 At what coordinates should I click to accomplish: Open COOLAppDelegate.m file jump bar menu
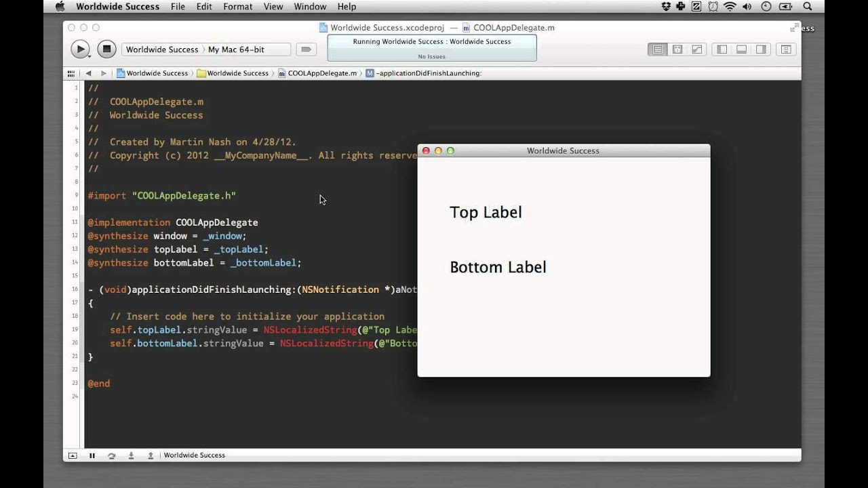tap(317, 73)
